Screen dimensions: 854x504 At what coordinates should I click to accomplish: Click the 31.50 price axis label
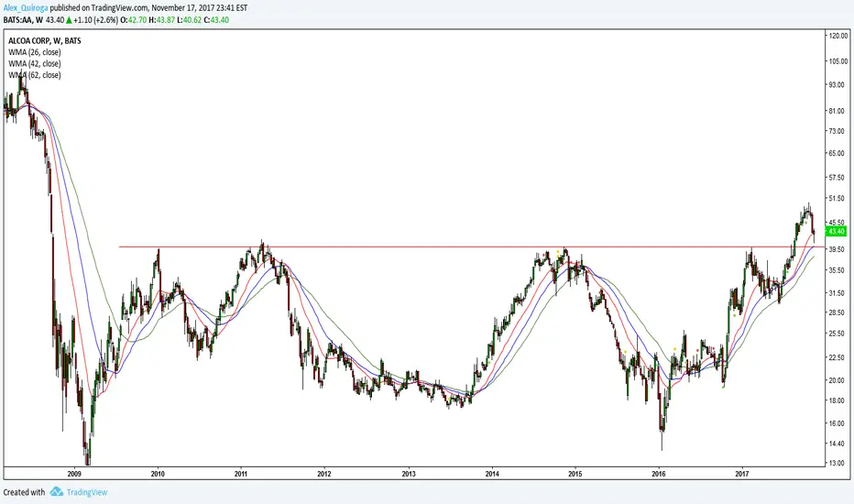(x=836, y=293)
